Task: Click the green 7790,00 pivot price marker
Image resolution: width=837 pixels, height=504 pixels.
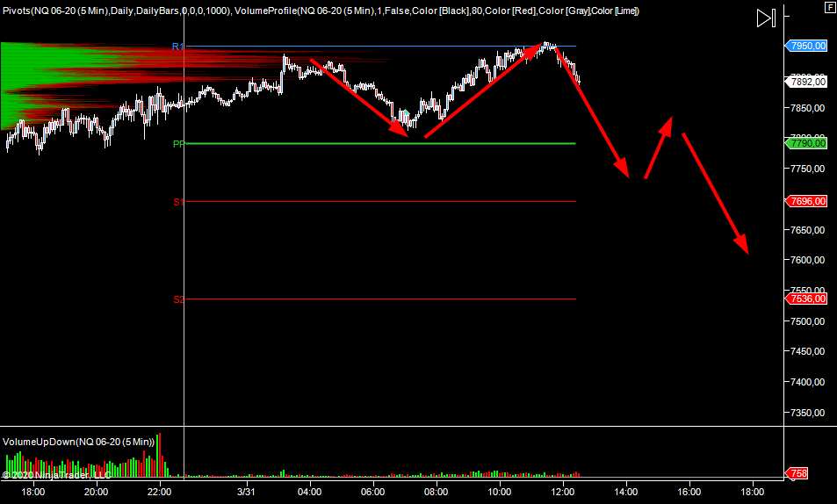Action: [x=808, y=143]
